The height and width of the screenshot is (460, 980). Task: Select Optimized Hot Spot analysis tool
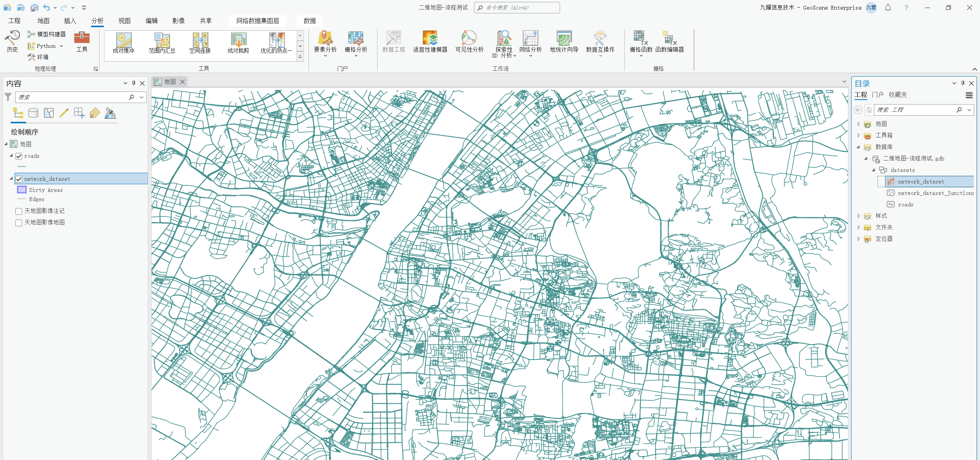tap(276, 43)
